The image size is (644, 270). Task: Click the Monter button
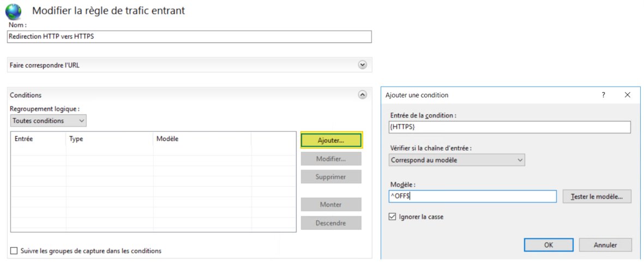330,205
